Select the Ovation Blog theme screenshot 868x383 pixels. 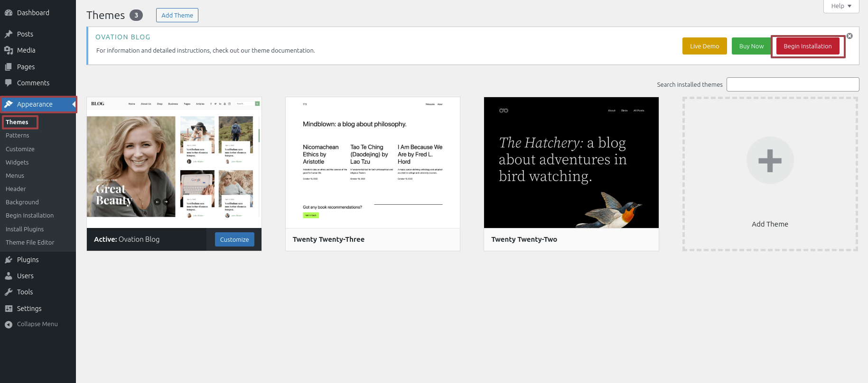(x=174, y=163)
